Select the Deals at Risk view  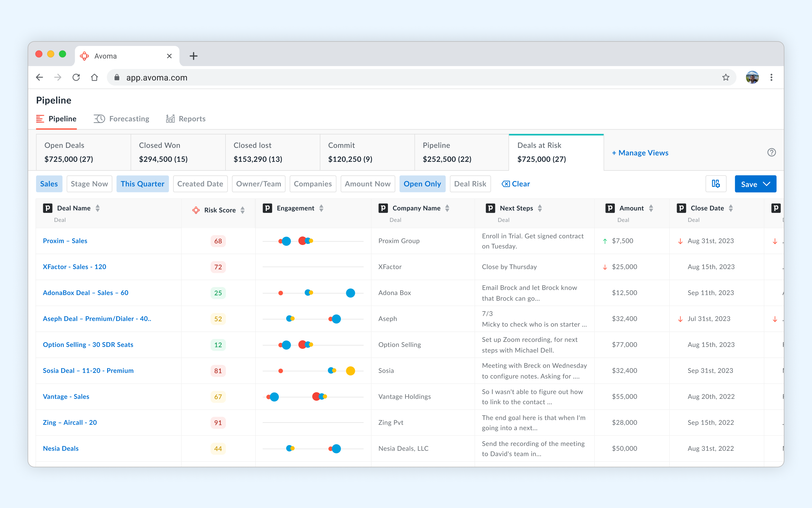[x=556, y=152]
